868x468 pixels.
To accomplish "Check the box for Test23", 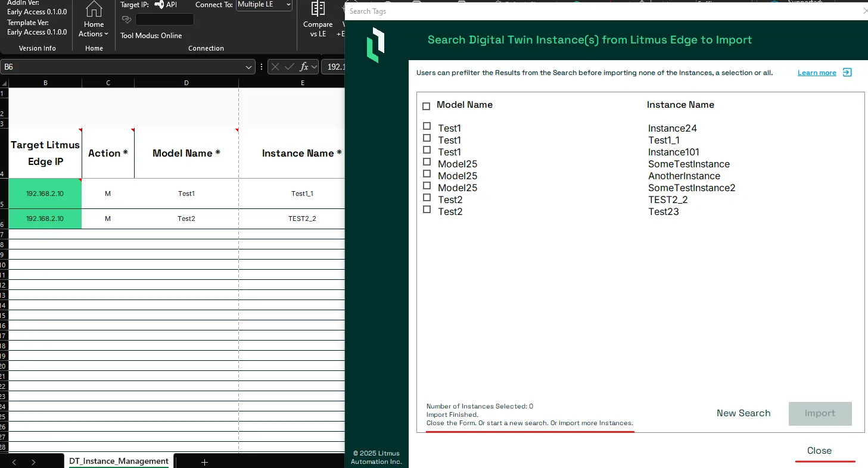I will coord(427,210).
